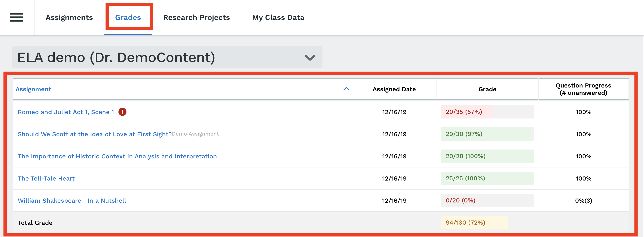Click the 25/25 (100%) grade bar
The height and width of the screenshot is (237, 644).
point(487,178)
